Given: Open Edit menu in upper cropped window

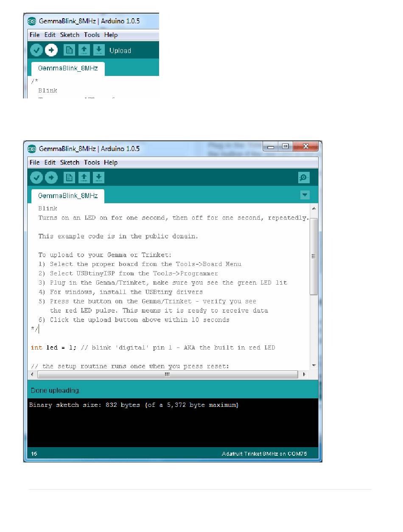Looking at the screenshot, I should 50,35.
